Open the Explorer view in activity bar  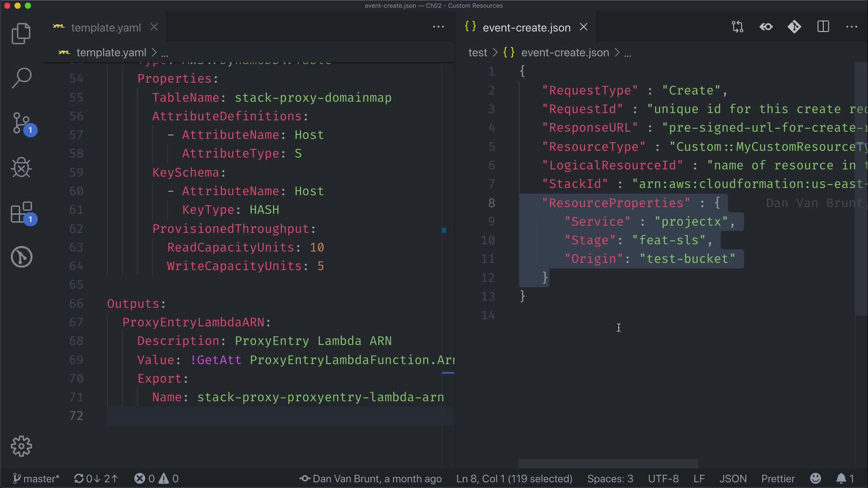tap(21, 33)
